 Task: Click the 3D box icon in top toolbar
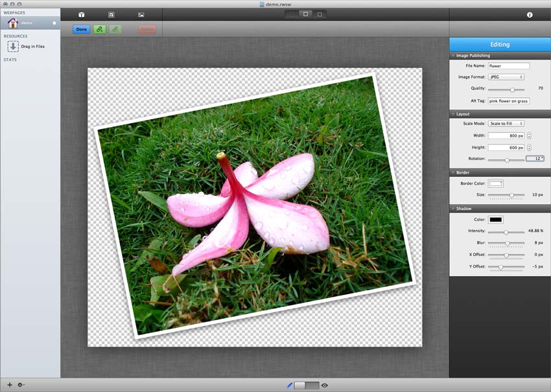coord(82,14)
